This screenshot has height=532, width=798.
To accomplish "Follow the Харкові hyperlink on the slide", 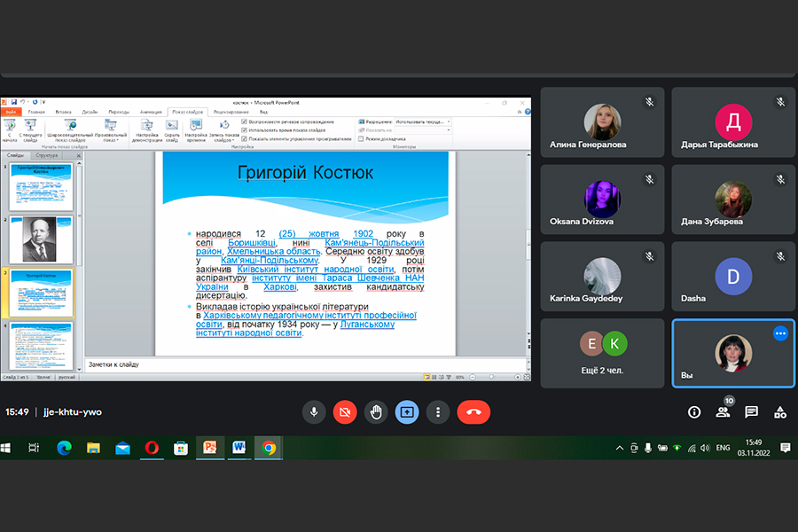I will pos(280,287).
